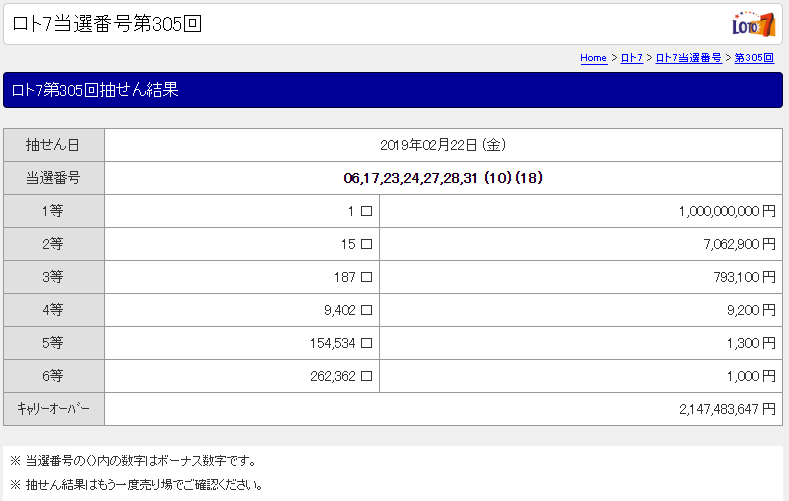This screenshot has width=789, height=501.
Task: Click the 1,000円 prize amount
Action: pos(751,376)
